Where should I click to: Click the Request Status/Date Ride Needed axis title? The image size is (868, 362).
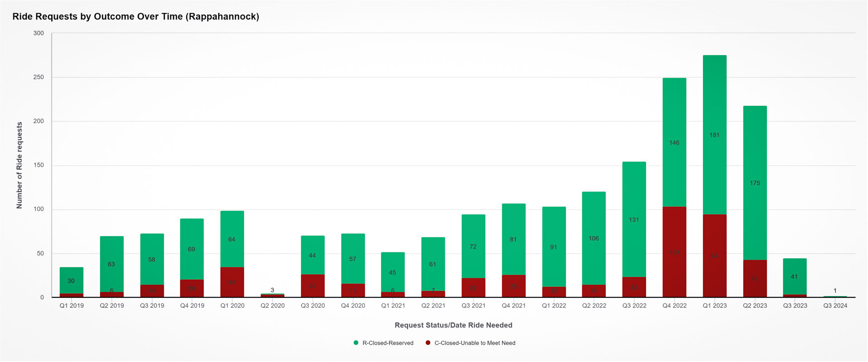click(x=453, y=325)
